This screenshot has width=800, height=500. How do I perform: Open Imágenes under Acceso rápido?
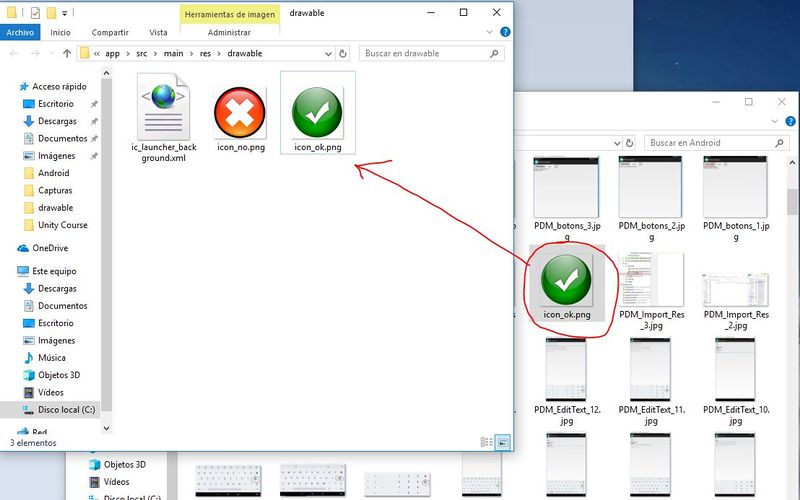click(56, 156)
